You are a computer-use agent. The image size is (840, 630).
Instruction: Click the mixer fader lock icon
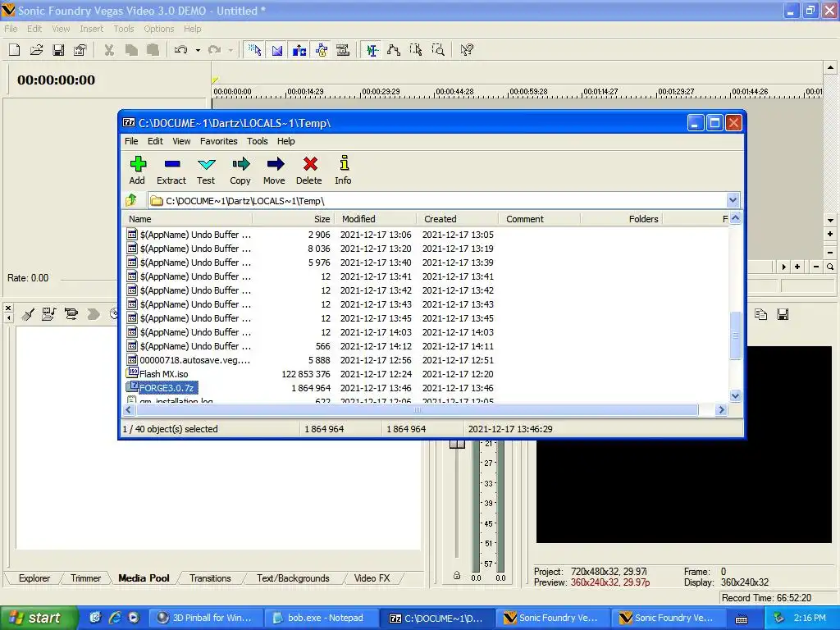(456, 575)
